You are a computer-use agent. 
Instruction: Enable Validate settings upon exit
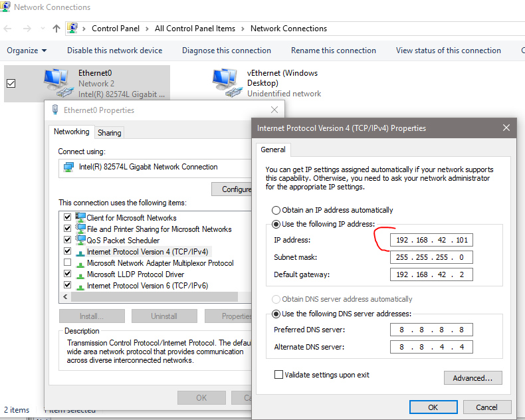tap(278, 374)
